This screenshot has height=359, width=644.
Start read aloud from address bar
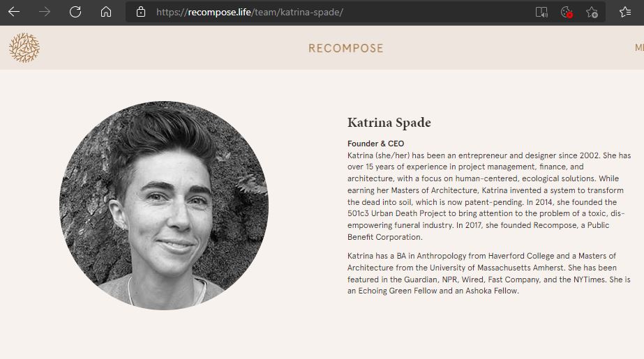541,13
